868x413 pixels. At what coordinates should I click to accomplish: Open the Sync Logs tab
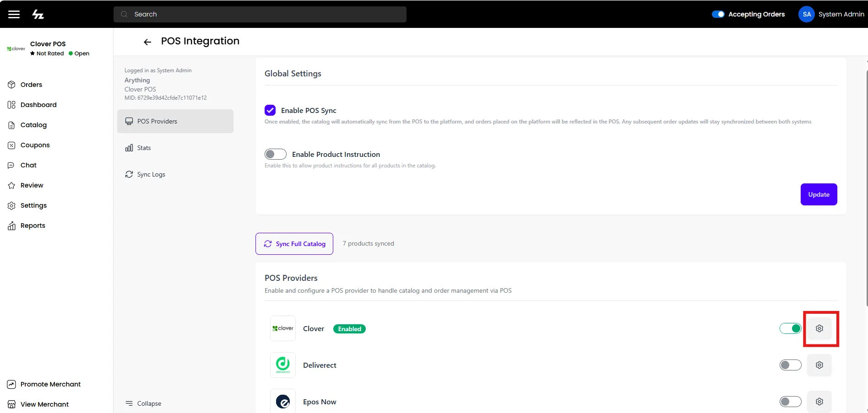[175, 174]
